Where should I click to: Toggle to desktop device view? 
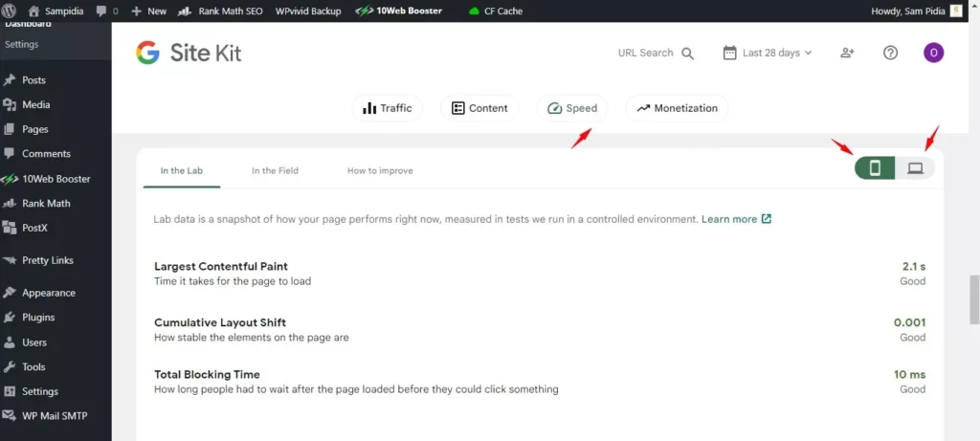pos(916,168)
